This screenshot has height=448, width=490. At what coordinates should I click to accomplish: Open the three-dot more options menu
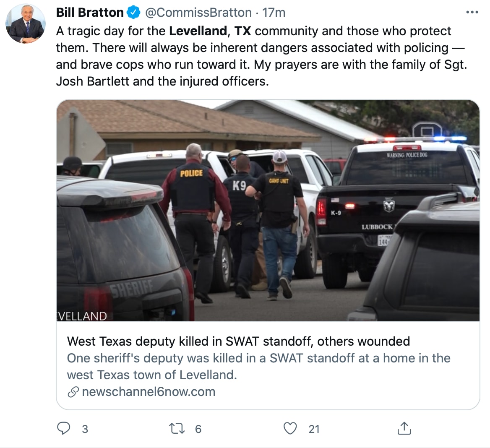pos(472,12)
